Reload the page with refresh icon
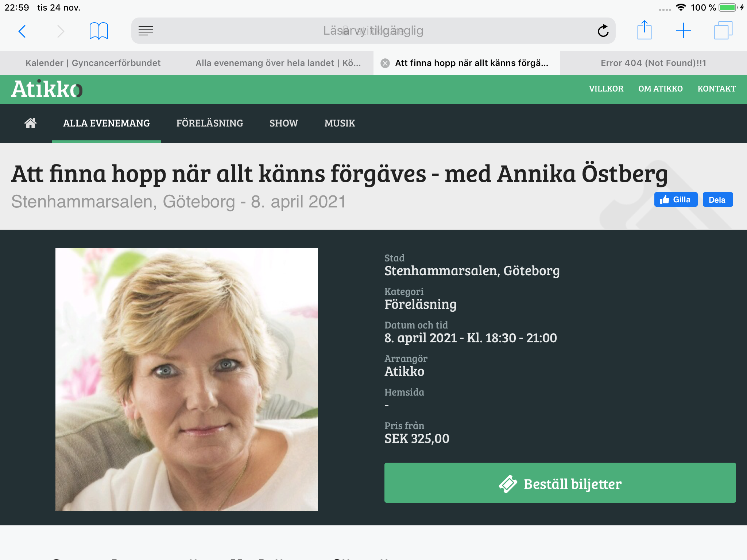The image size is (747, 560). (x=603, y=31)
